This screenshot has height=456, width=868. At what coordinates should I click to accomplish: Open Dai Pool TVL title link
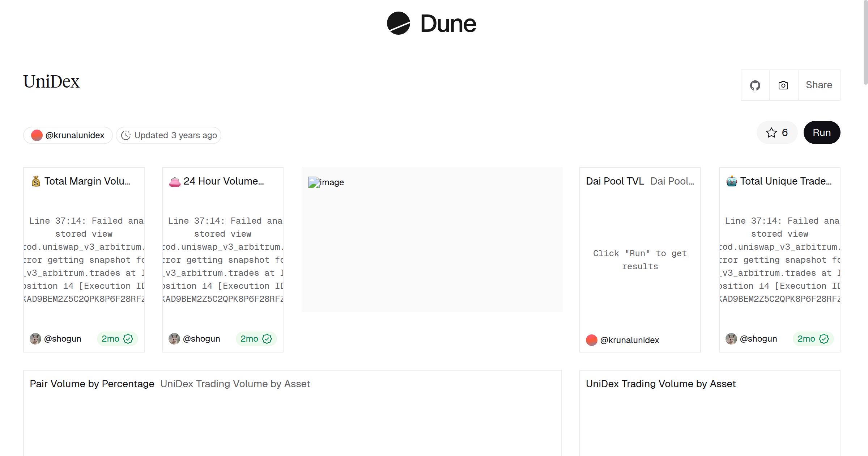coord(615,181)
